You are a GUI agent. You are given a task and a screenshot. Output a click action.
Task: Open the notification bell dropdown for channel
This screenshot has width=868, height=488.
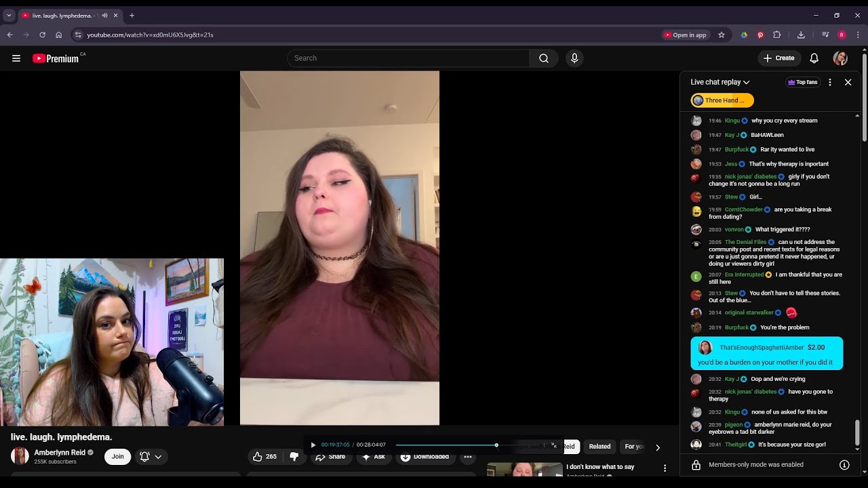point(151,457)
